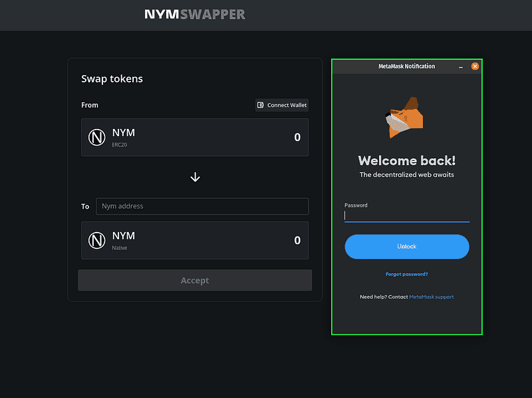Click the NYM Native token icon
532x398 pixels.
point(97,241)
